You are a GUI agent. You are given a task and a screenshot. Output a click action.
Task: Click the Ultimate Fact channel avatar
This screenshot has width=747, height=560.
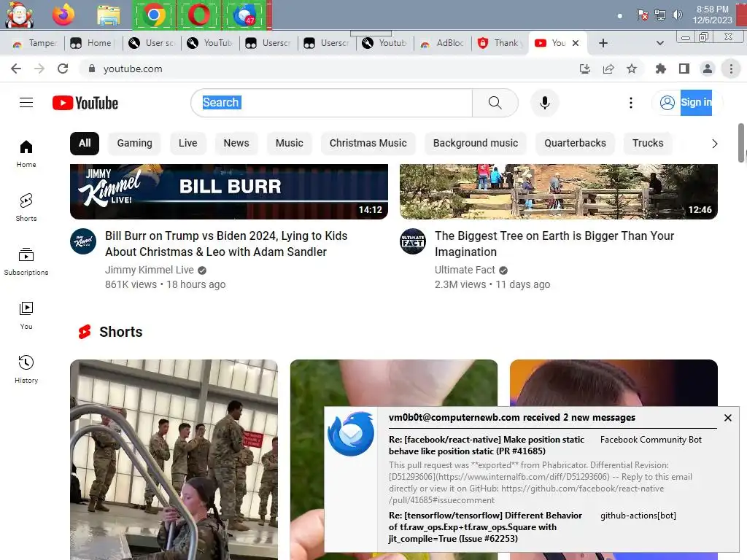(x=413, y=241)
